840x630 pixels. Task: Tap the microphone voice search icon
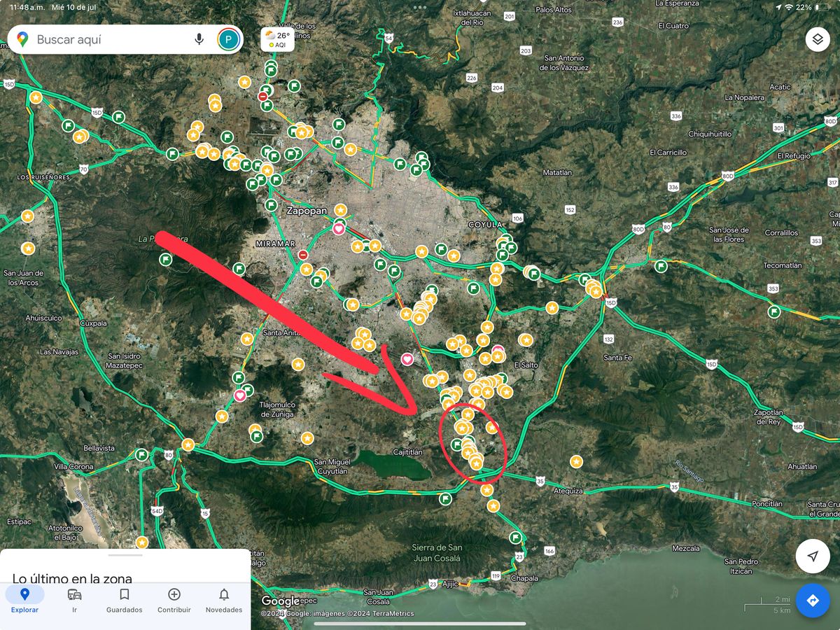pos(199,39)
